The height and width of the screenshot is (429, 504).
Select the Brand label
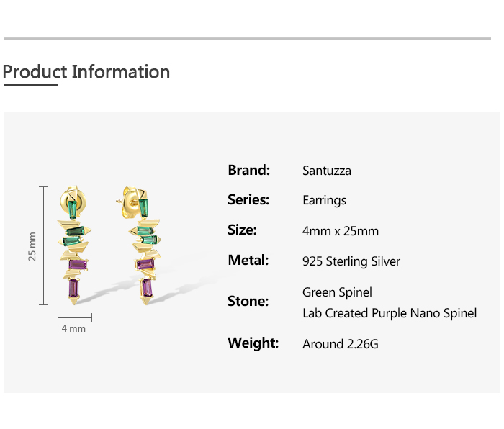pos(248,171)
